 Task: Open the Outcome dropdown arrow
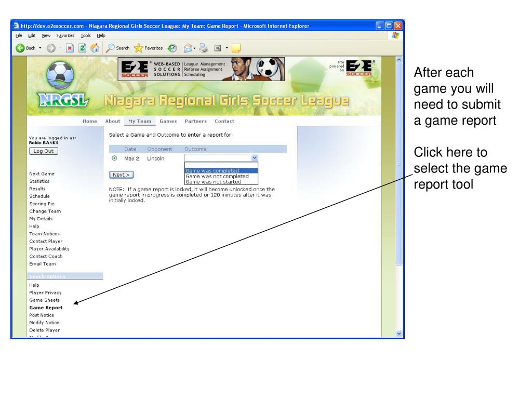pyautogui.click(x=255, y=158)
